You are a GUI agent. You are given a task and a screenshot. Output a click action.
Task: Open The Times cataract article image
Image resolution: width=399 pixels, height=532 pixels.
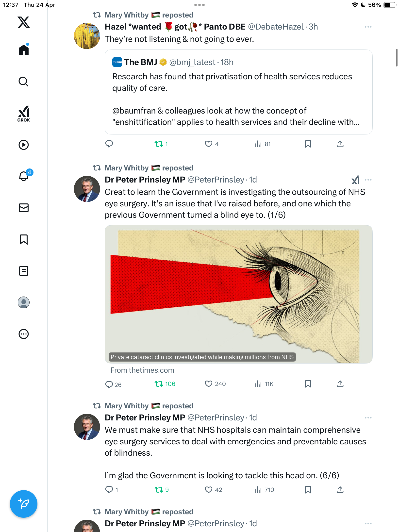pyautogui.click(x=238, y=294)
